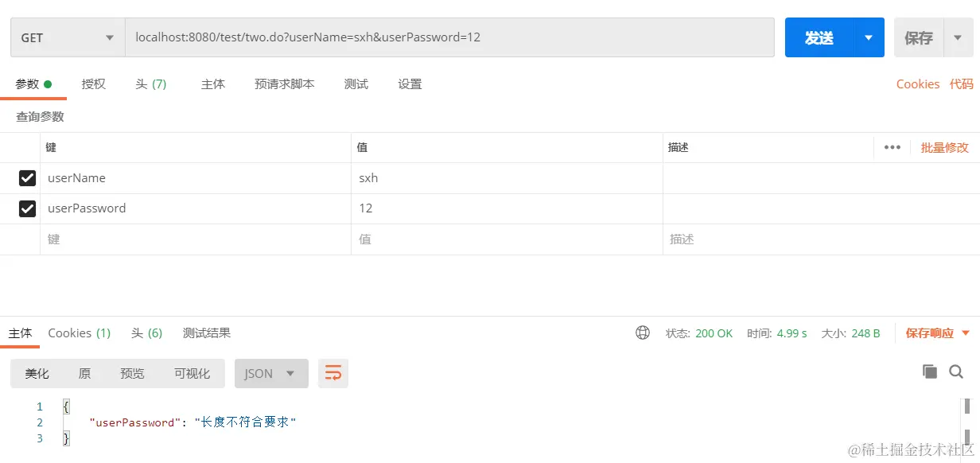Select the 预览 preview view

click(133, 373)
